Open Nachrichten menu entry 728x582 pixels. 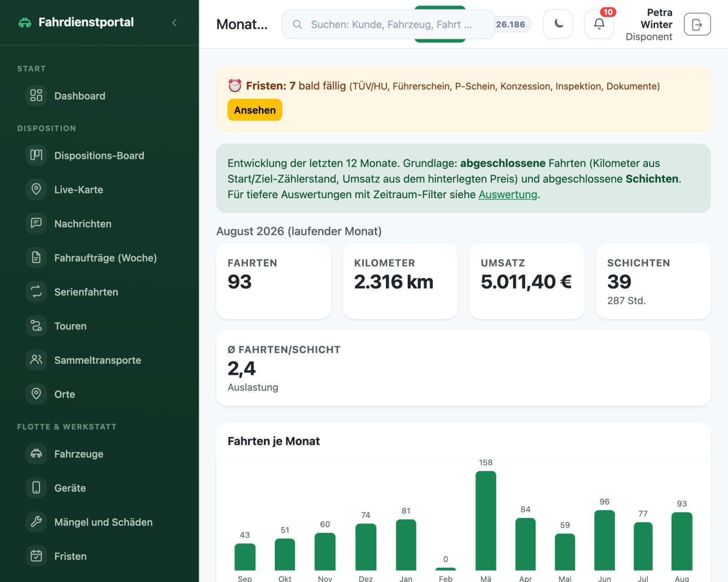point(99,223)
